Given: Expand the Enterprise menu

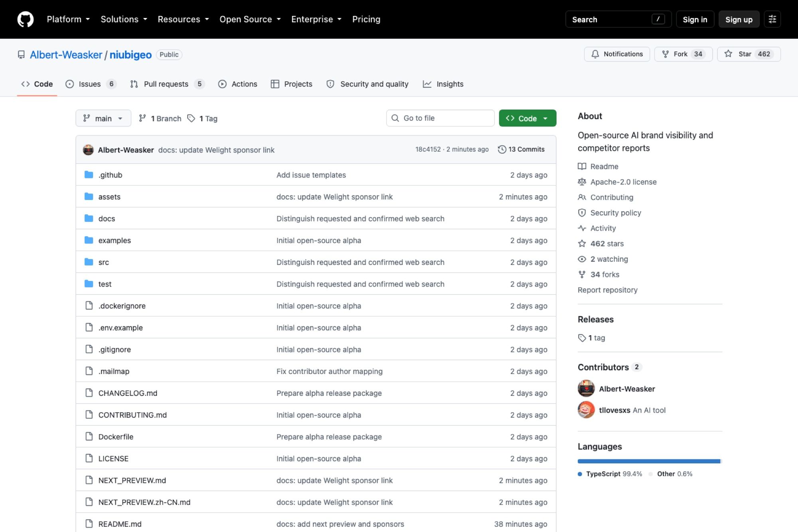Looking at the screenshot, I should click(x=316, y=19).
